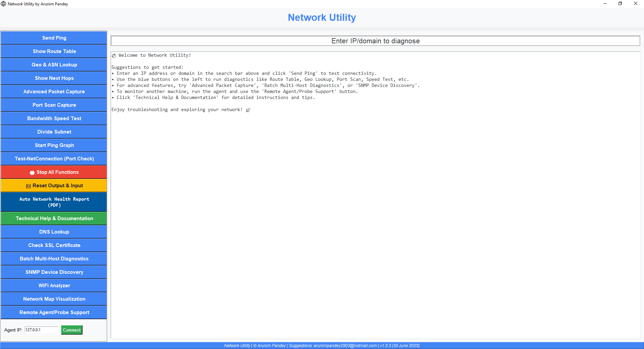The height and width of the screenshot is (349, 644).
Task: Select Show Next Hops
Action: [x=54, y=78]
